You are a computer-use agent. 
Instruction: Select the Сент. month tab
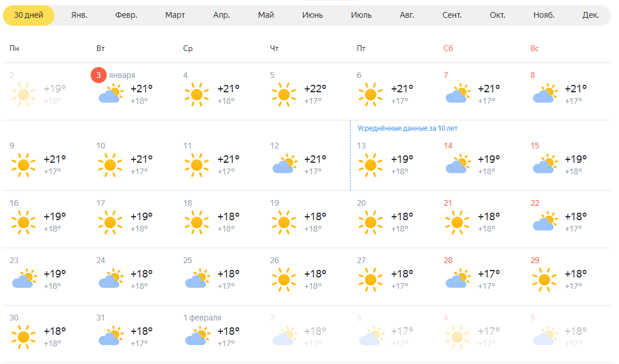pyautogui.click(x=453, y=15)
